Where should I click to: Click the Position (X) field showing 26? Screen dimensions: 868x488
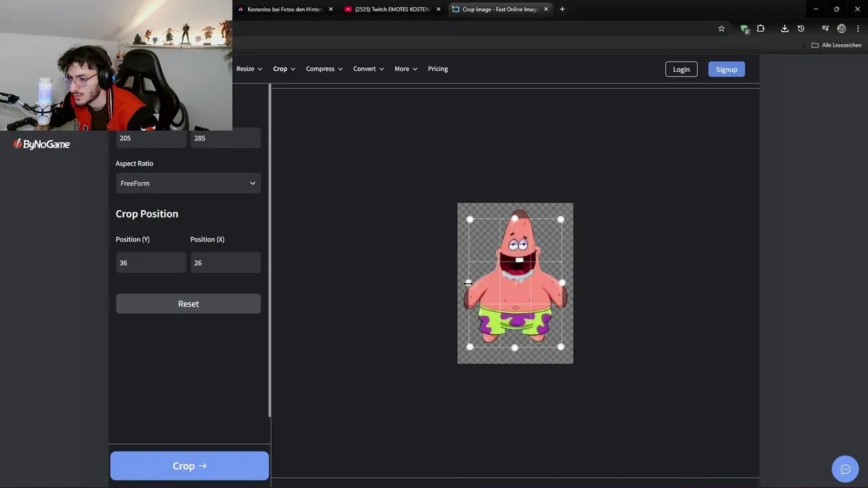[x=225, y=263]
